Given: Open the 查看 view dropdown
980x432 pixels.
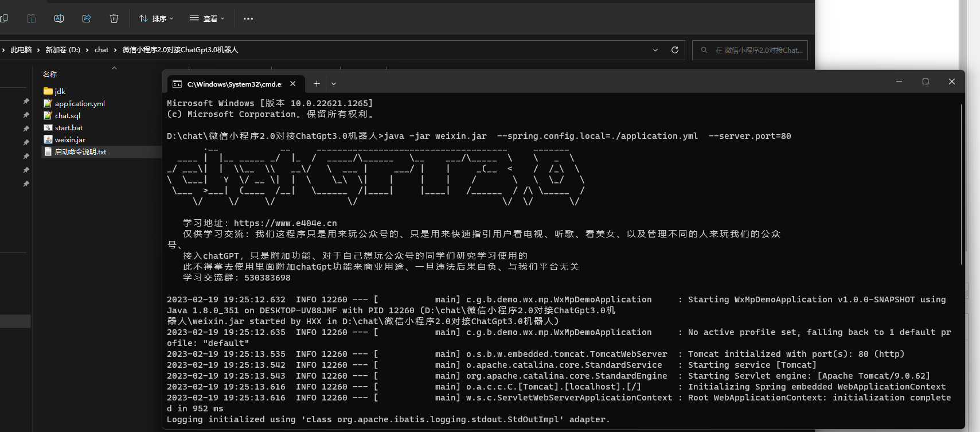Looking at the screenshot, I should tap(207, 18).
